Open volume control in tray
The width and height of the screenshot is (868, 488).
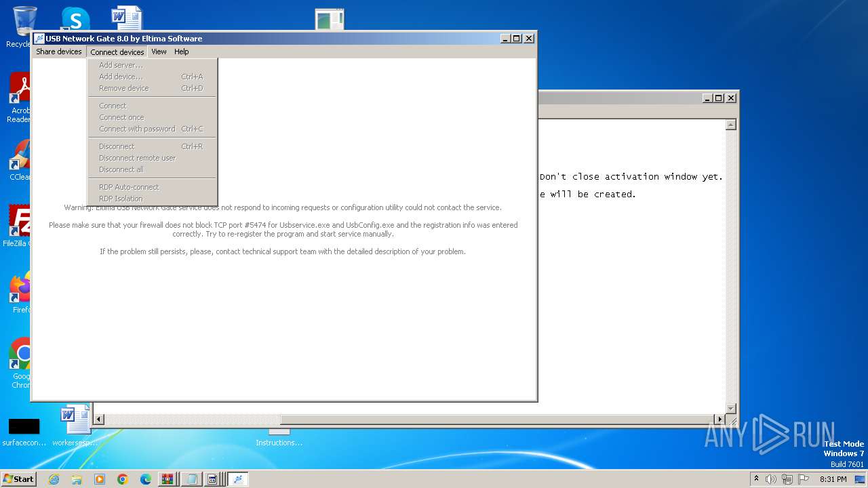coord(771,479)
